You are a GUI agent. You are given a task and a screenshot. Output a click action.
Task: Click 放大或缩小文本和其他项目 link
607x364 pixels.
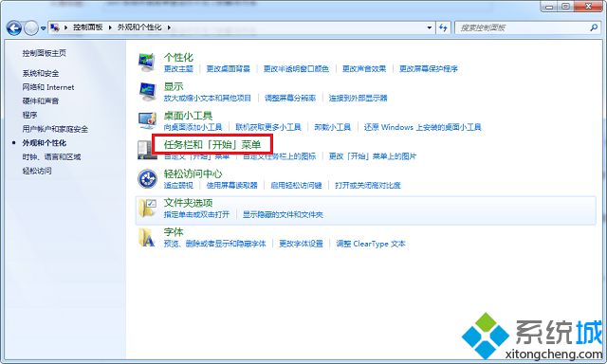coord(207,98)
